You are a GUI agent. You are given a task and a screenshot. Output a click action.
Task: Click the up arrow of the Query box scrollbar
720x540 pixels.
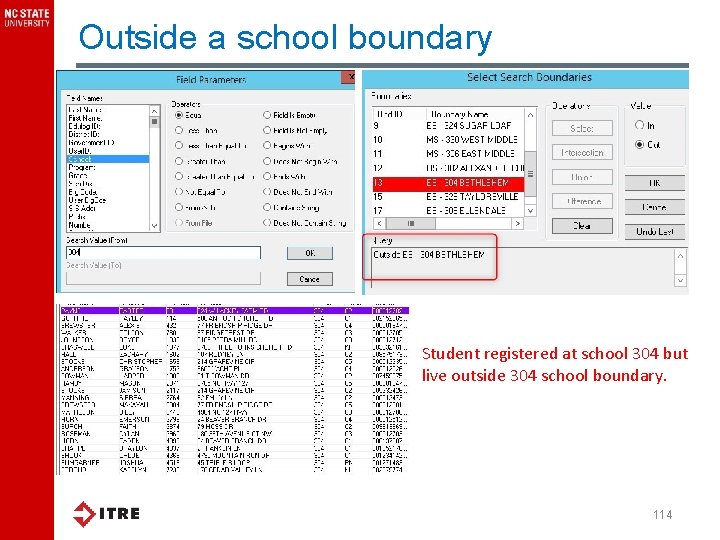pyautogui.click(x=681, y=256)
